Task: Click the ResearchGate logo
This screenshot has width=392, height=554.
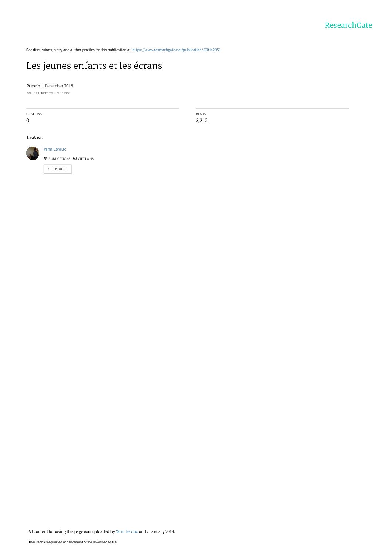Action: [x=348, y=25]
